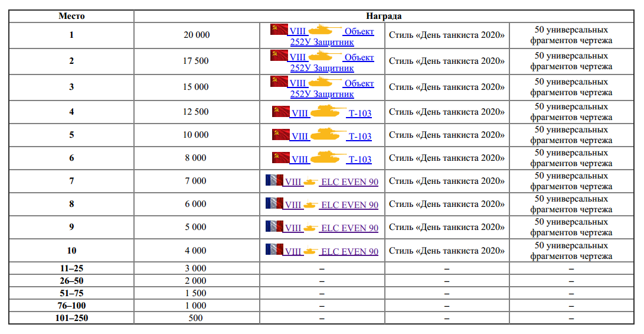The height and width of the screenshot is (334, 644).
Task: Click the small ELC tank icon in row 9
Action: 311,228
